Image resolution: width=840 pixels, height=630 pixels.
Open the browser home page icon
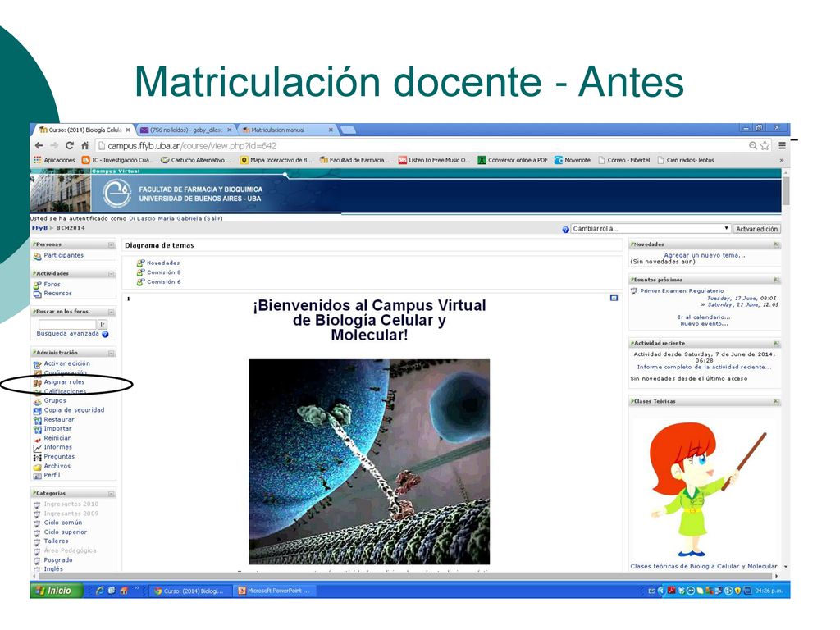click(84, 146)
